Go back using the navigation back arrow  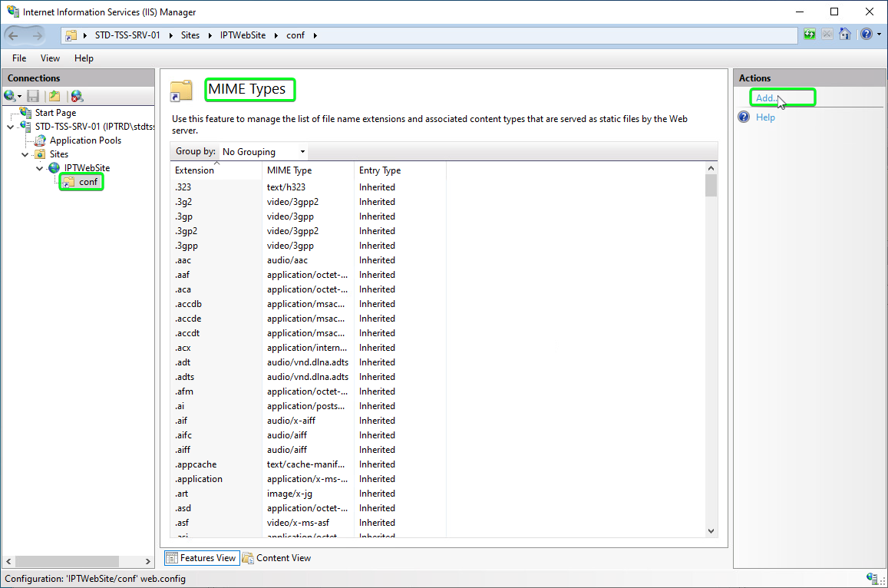pos(14,35)
